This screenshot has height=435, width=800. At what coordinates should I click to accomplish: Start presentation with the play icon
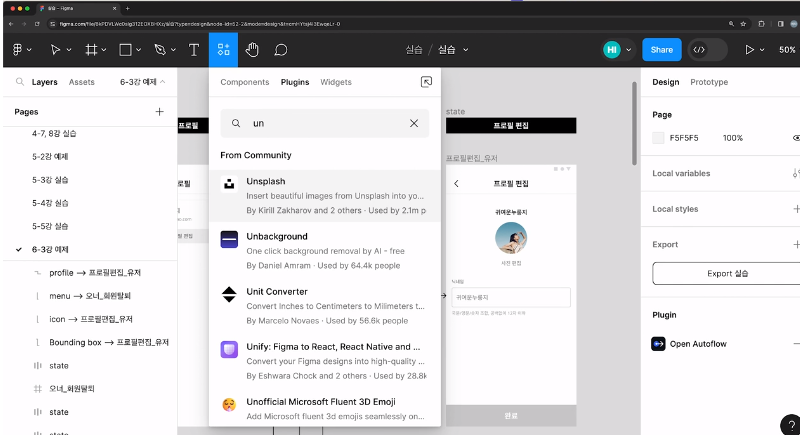point(749,49)
